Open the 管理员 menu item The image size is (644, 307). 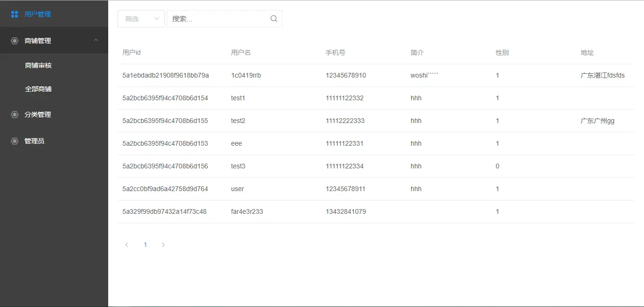point(54,141)
